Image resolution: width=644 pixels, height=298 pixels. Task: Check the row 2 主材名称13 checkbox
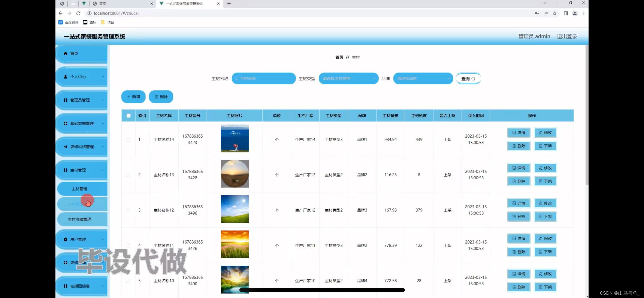coord(128,175)
